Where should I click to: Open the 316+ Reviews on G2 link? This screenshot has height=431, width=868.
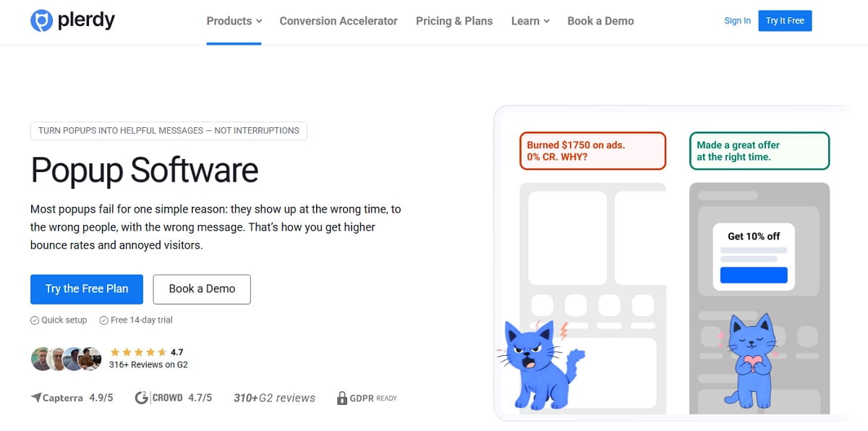pyautogui.click(x=150, y=364)
